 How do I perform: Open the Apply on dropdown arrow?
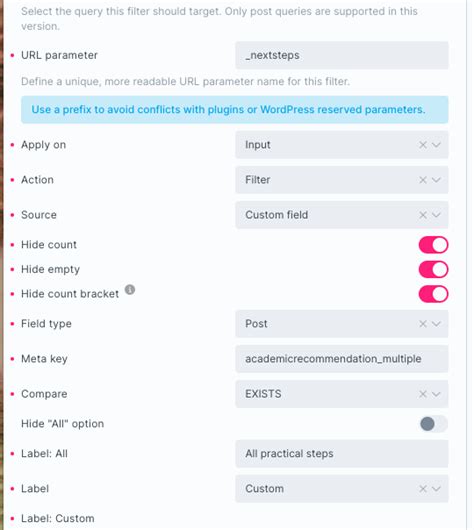coord(436,145)
